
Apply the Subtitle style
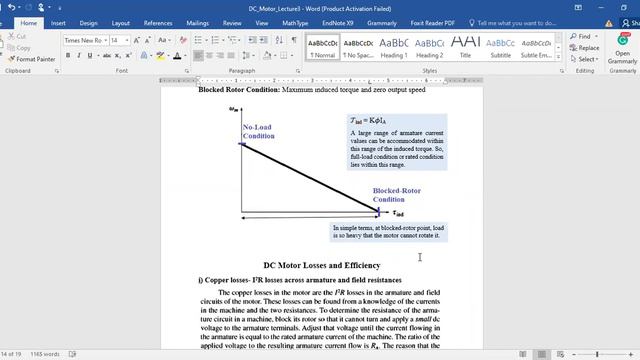500,48
